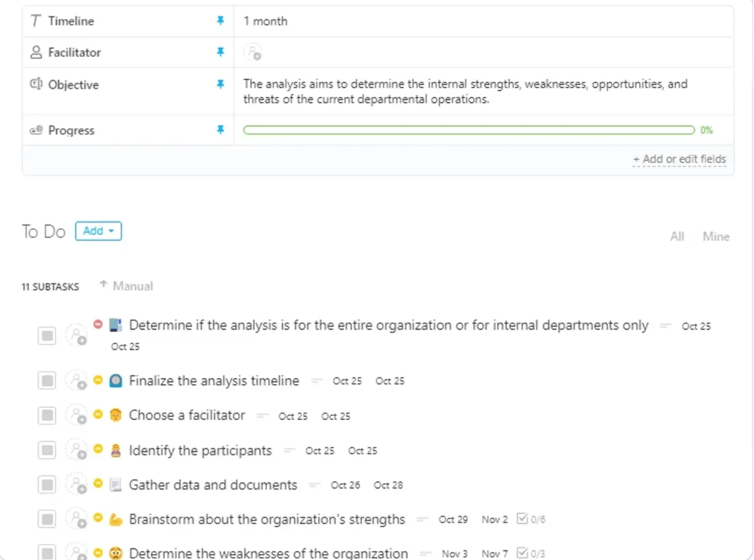Assign user to 'Choose a facilitator' subtask
Viewport: 754px width, 560px height.
coord(77,415)
